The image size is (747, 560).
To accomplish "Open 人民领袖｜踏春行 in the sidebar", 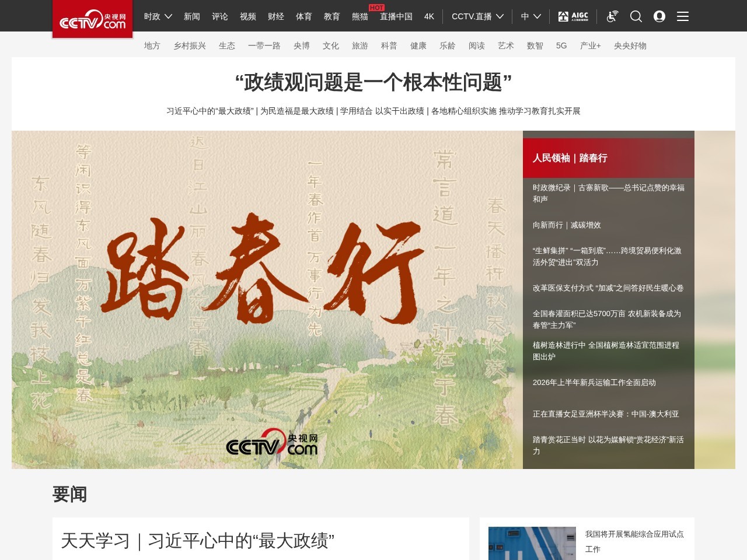I will pos(570,158).
